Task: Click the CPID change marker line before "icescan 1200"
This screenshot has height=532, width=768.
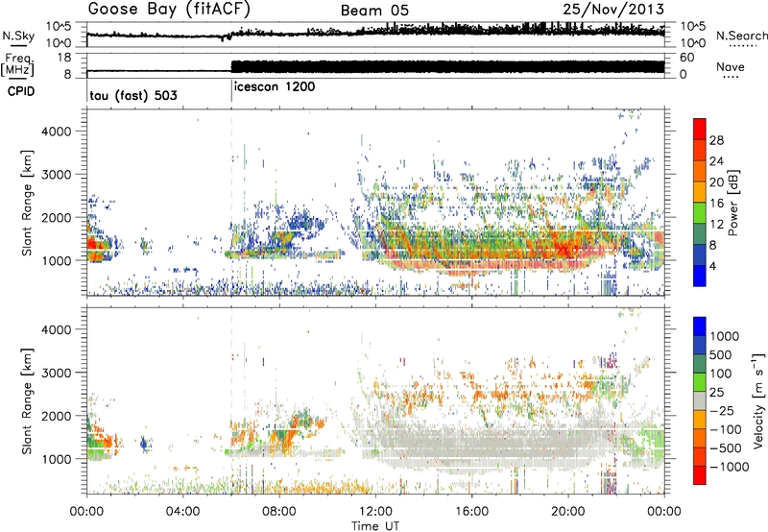Action: click(231, 90)
